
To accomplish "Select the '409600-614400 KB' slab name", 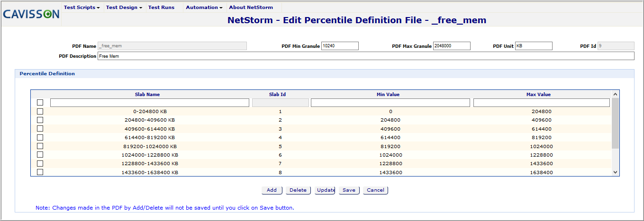I will tap(150, 129).
